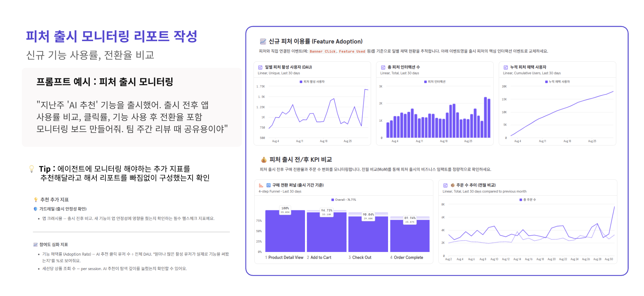Open the 누적 피처 채택 사용자 chart title
Image resolution: width=644 pixels, height=296 pixels.
point(528,67)
